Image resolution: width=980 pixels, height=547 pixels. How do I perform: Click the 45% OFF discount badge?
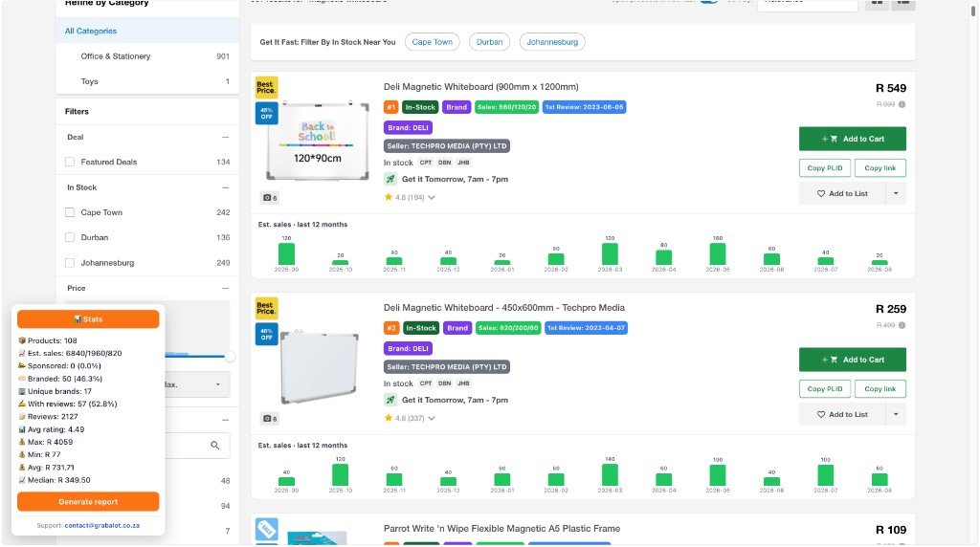(266, 114)
